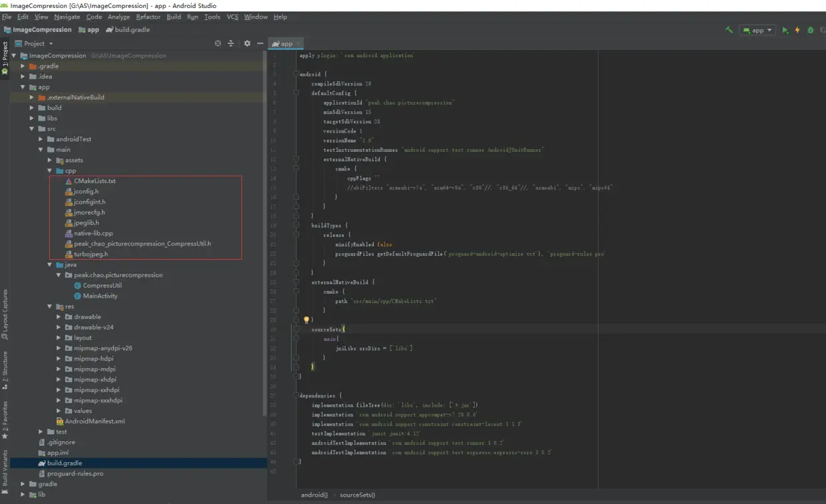Open the Refactor menu
This screenshot has height=504, width=826.
click(148, 17)
